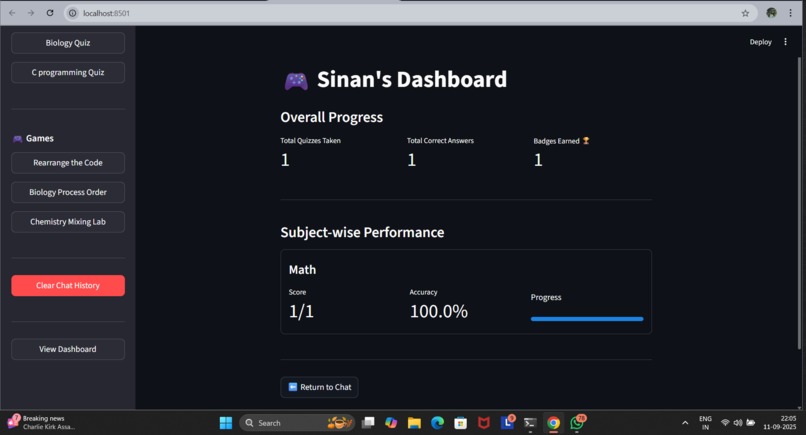Click the volume speaker icon
The image size is (806, 435).
(738, 423)
